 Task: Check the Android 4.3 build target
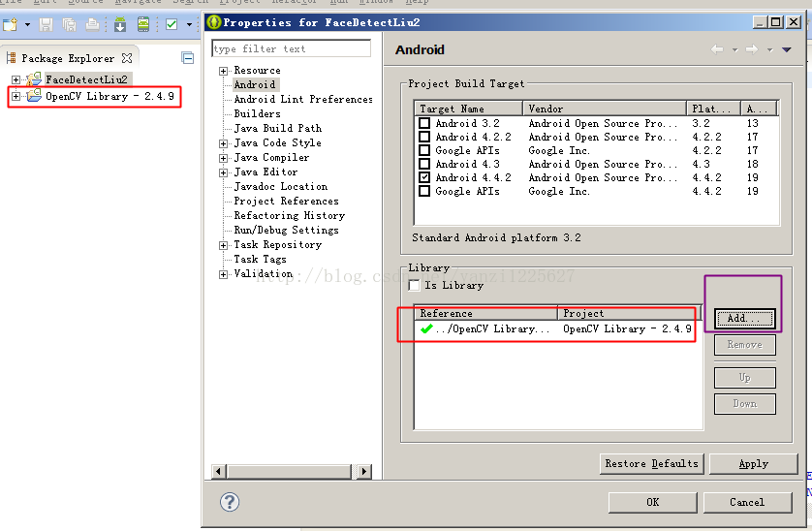pyautogui.click(x=424, y=164)
